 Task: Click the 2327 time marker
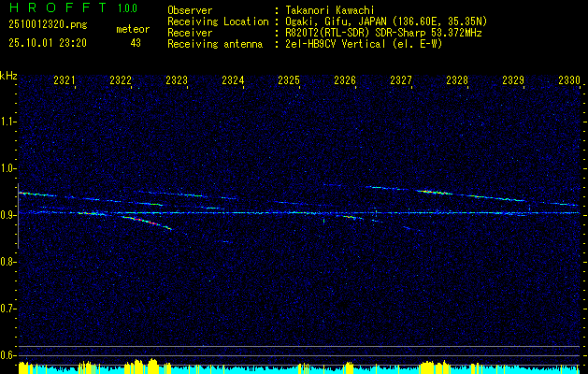coord(401,79)
